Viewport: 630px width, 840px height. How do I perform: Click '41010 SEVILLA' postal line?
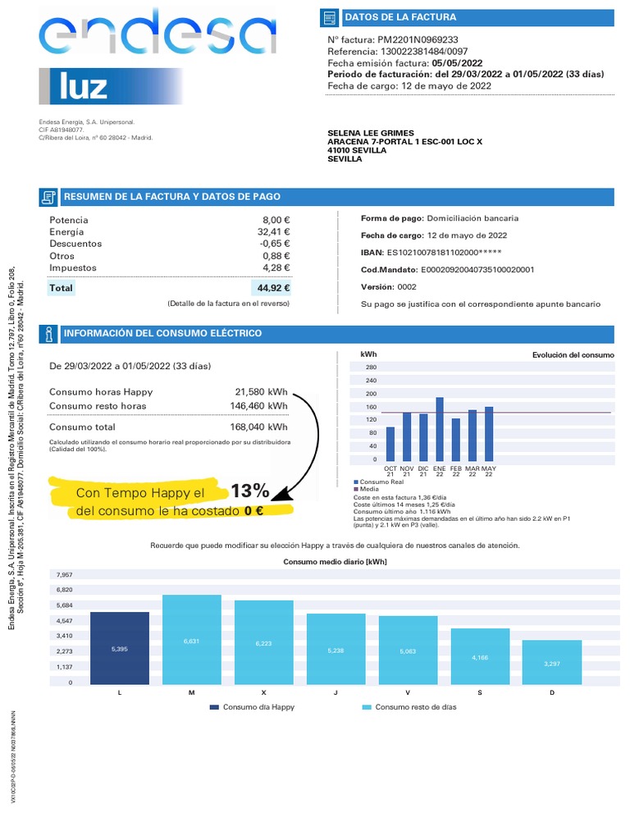[357, 151]
